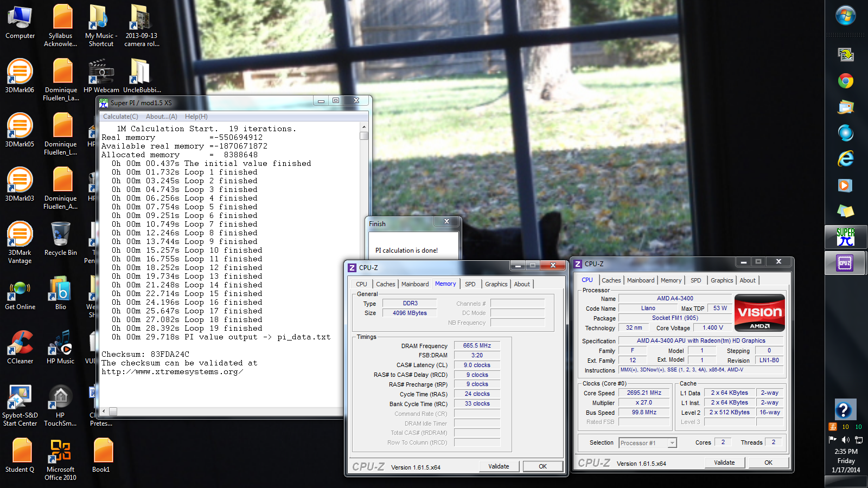The height and width of the screenshot is (488, 868).
Task: Open the Book1 desktop file
Action: click(x=101, y=455)
